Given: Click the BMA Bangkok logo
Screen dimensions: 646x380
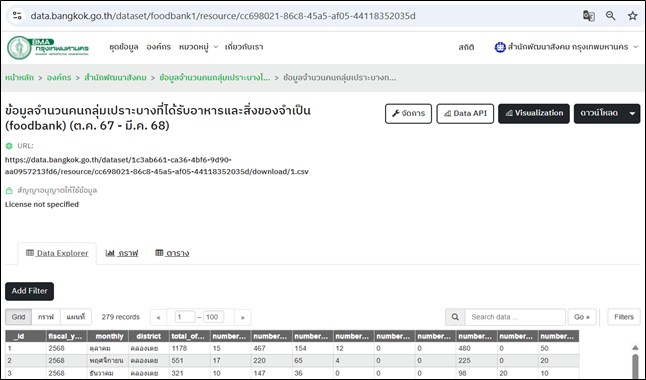Looking at the screenshot, I should click(48, 47).
